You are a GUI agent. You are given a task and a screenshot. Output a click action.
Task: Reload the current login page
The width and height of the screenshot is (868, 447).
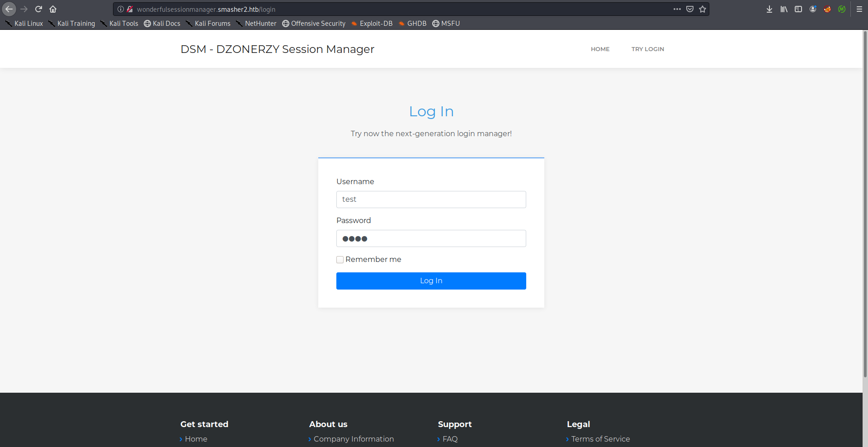pos(38,9)
